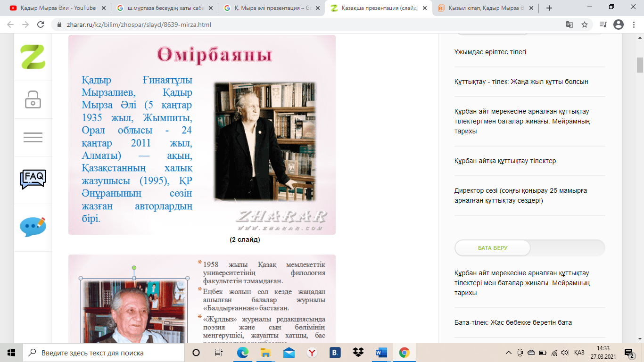The height and width of the screenshot is (362, 644).
Task: Launch Microsoft Edge from the taskbar
Action: (242, 353)
